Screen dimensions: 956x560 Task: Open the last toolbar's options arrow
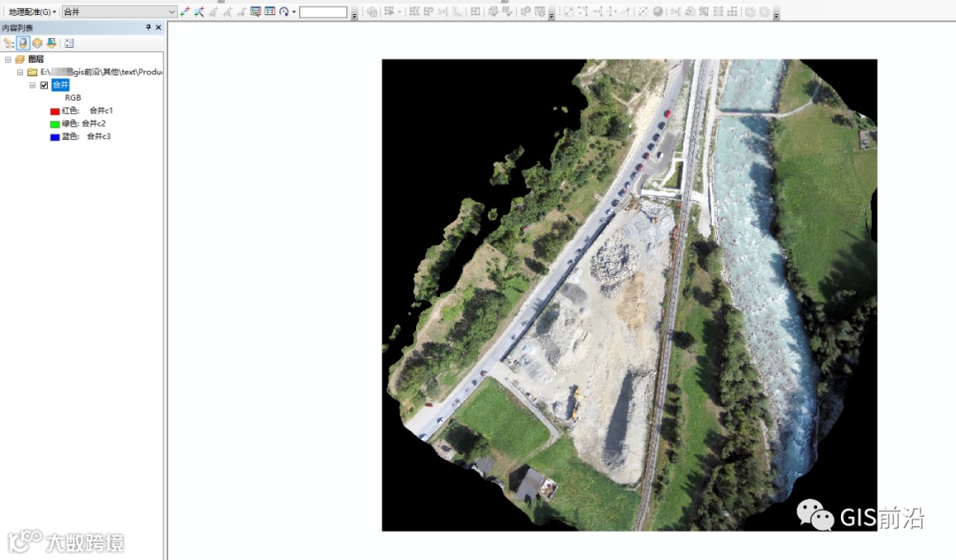pos(776,15)
